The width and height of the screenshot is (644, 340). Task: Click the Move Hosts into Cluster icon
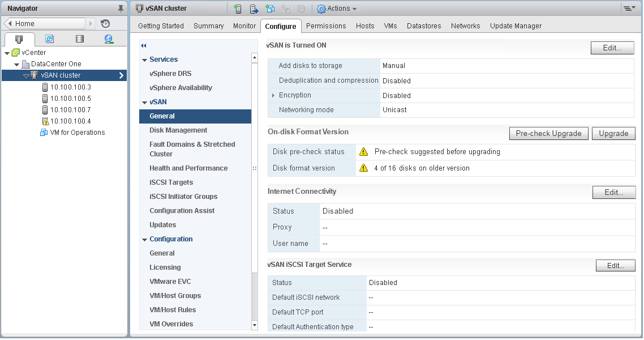click(x=254, y=8)
